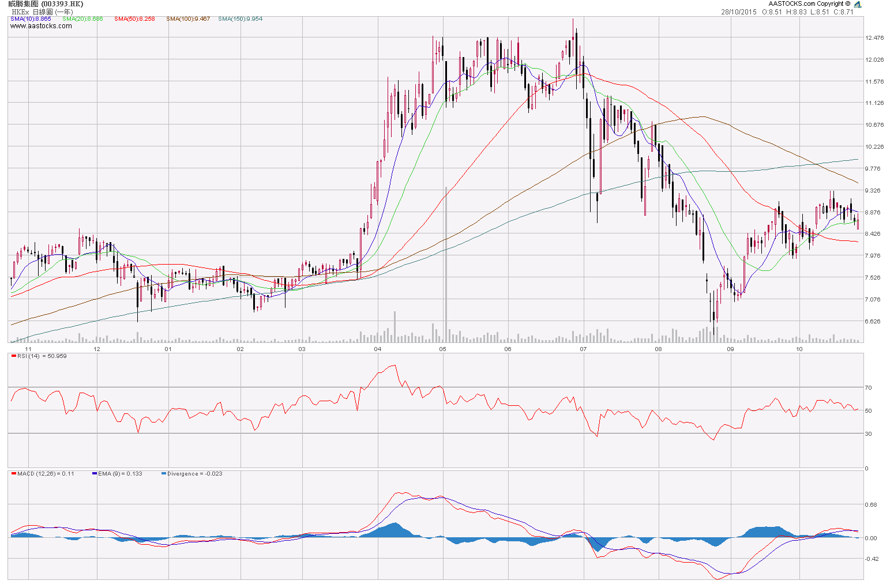Click the 11.576 price axis label

[x=874, y=82]
